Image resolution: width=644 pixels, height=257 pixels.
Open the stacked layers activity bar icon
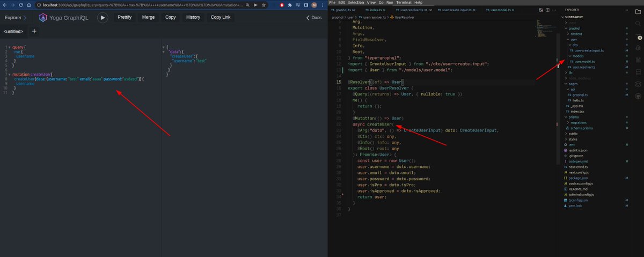pyautogui.click(x=639, y=84)
